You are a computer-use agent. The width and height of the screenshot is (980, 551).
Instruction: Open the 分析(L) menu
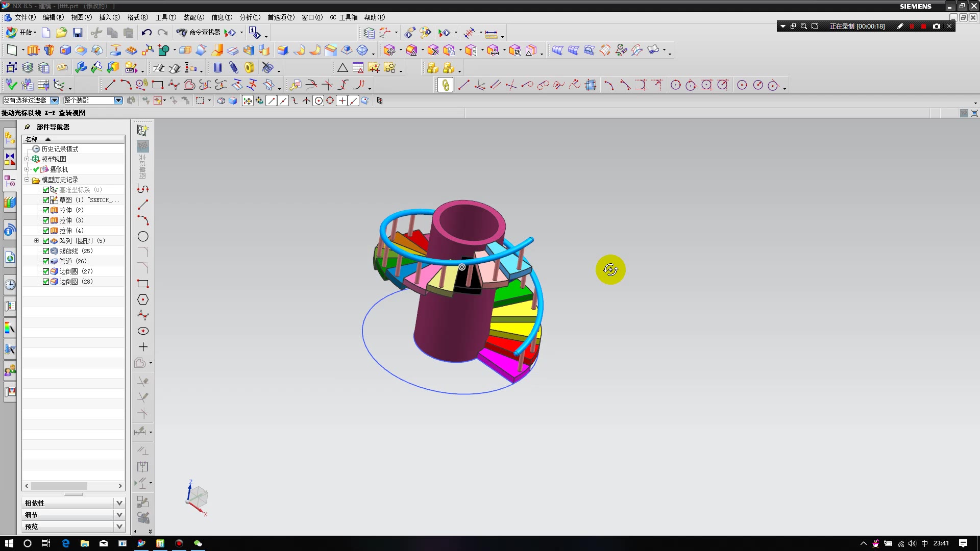coord(250,17)
